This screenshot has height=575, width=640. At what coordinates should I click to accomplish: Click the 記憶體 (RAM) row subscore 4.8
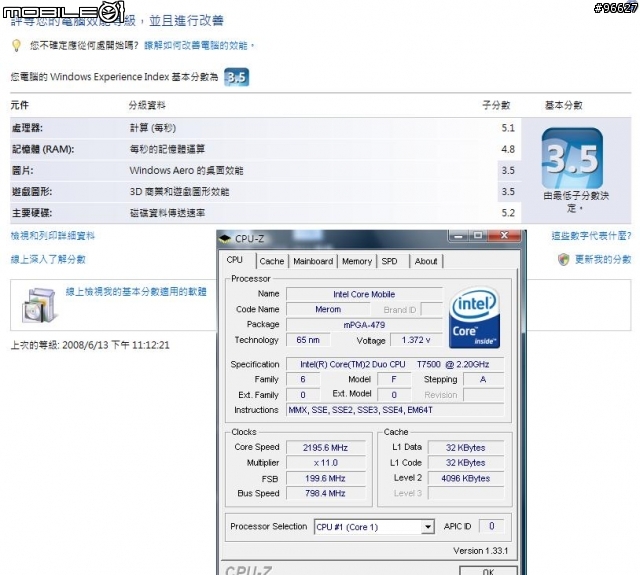pyautogui.click(x=508, y=149)
